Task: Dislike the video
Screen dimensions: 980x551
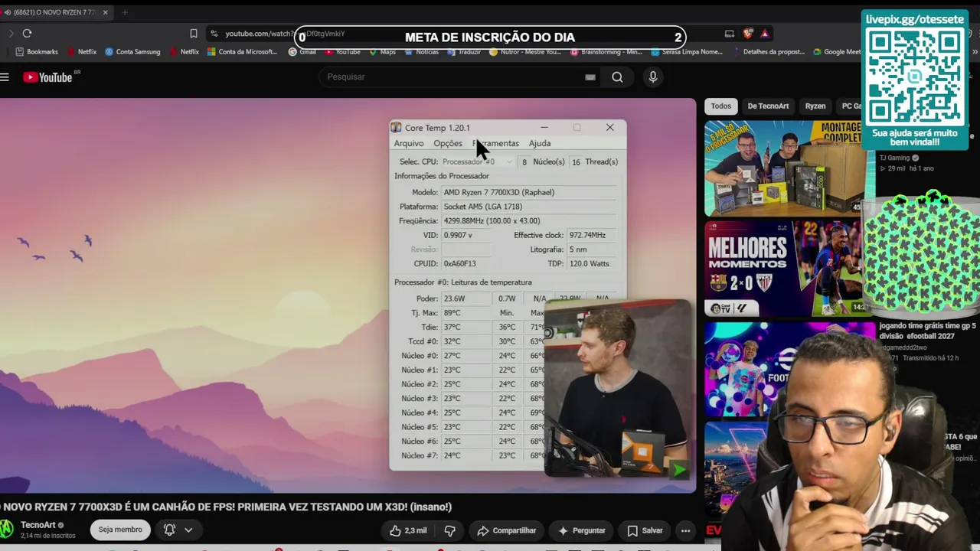Action: [x=450, y=530]
